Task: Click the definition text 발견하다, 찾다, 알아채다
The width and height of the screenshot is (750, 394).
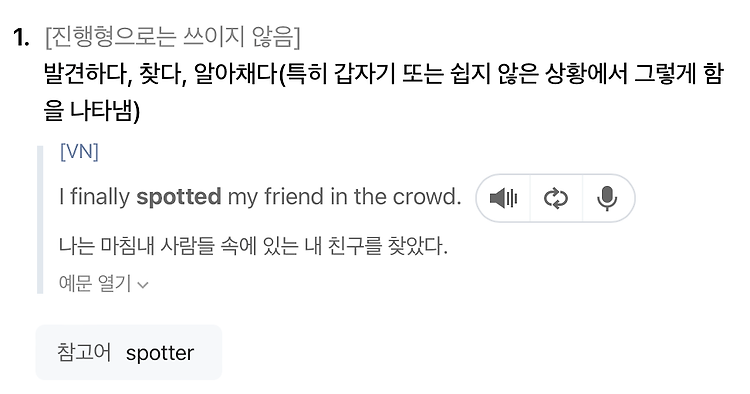Action: click(x=161, y=74)
